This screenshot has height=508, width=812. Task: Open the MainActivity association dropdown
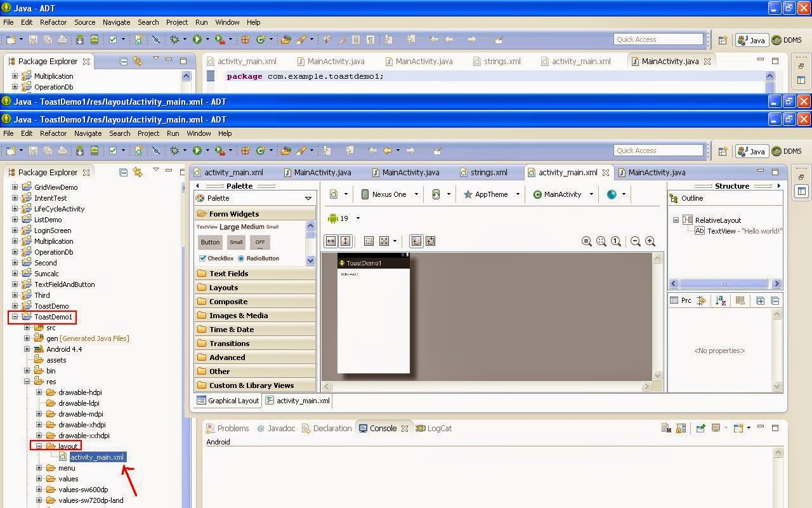tap(562, 194)
